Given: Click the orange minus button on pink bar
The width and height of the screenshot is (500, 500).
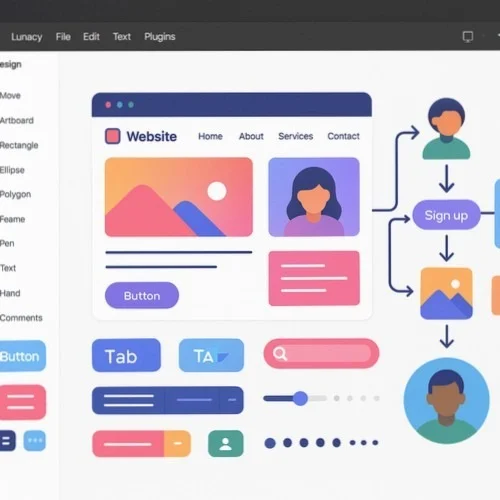Looking at the screenshot, I should point(178,444).
